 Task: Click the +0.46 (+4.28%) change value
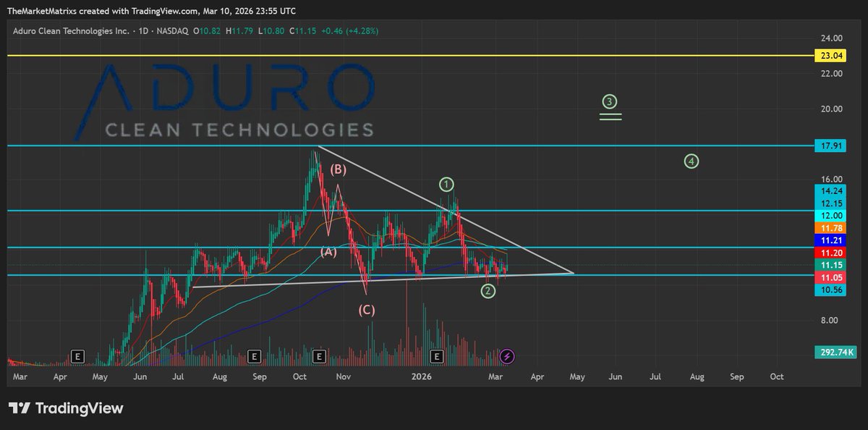[350, 31]
